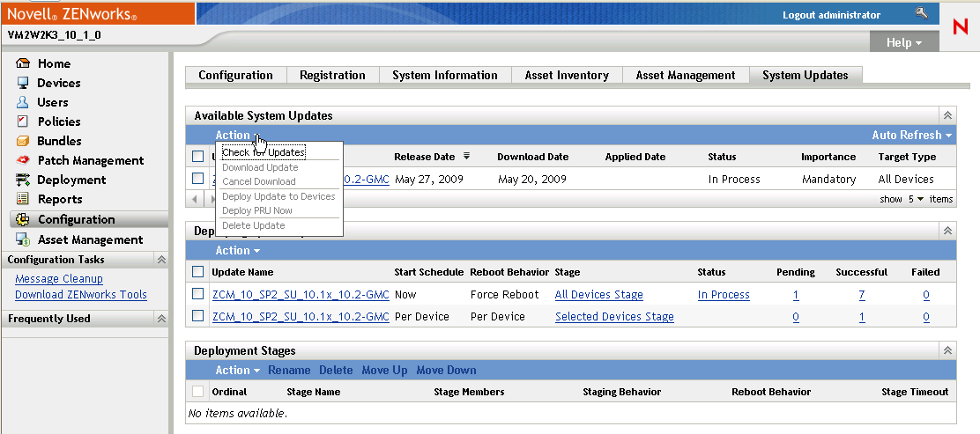The width and height of the screenshot is (980, 434).
Task: Collapse the Configuration Tasks panel
Action: [x=161, y=260]
